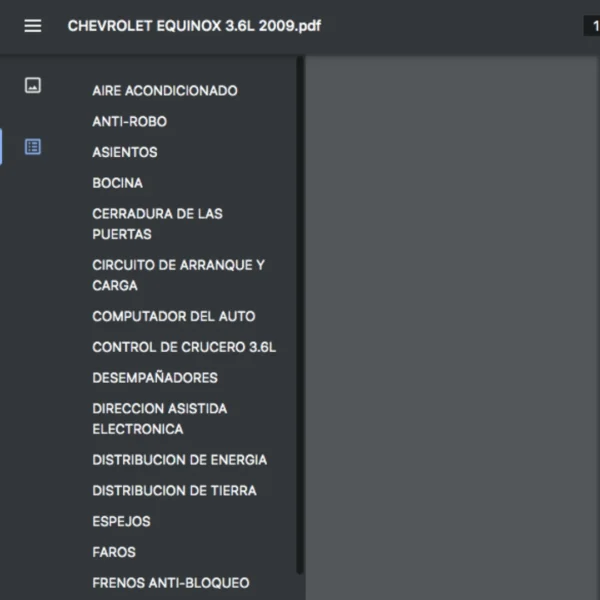Viewport: 600px width, 600px height.
Task: Open CIRCUITO DE ARRANQUE Y CARGA
Action: pos(178,275)
